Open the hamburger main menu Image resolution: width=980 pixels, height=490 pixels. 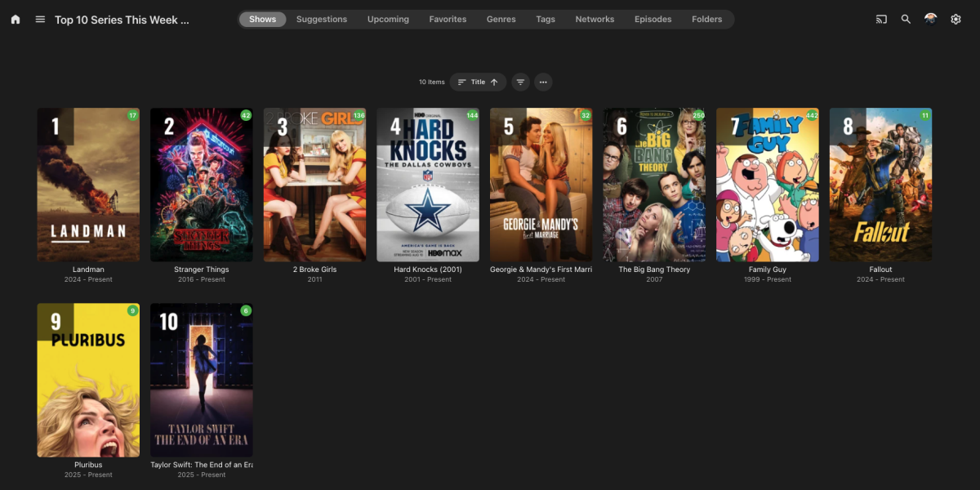(x=40, y=19)
